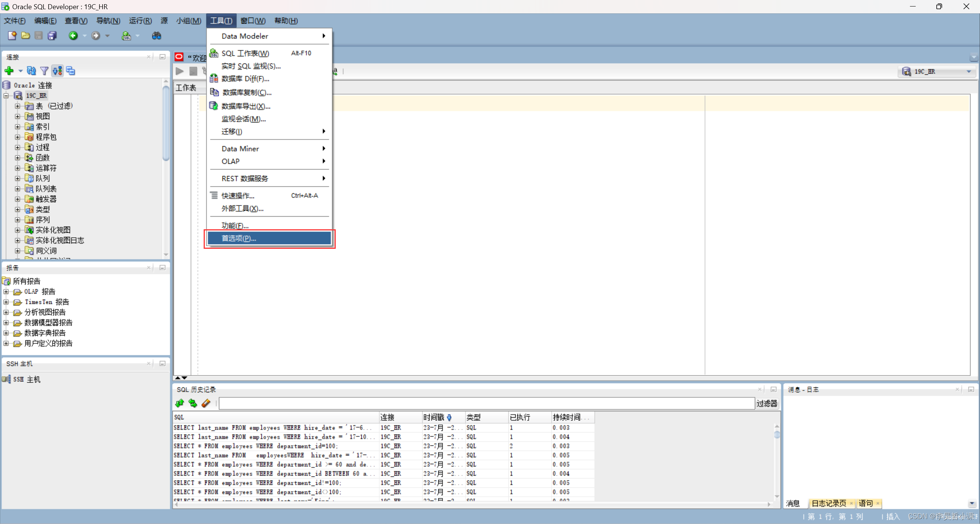
Task: Select the 实体化视图日志 tree item
Action: 60,240
